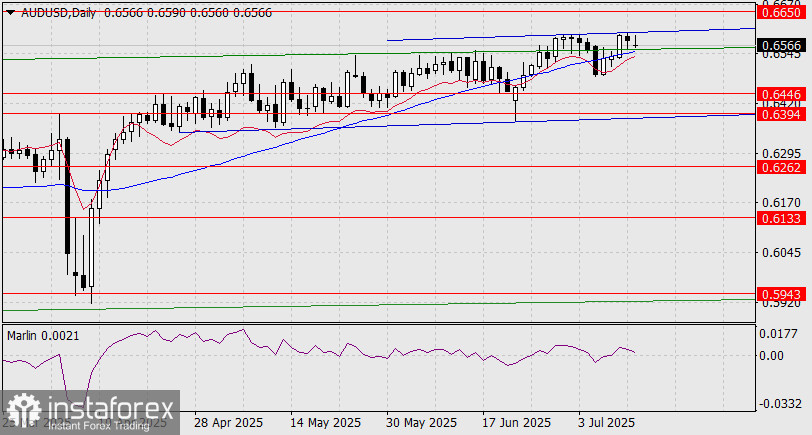Click the 0.6295 price axis value
The image size is (812, 435).
(x=780, y=154)
